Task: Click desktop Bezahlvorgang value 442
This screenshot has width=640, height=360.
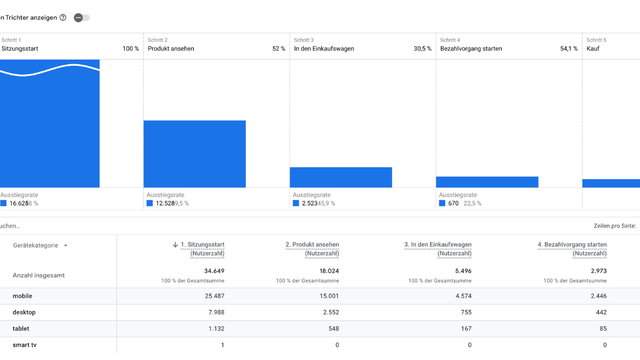Action: point(601,312)
